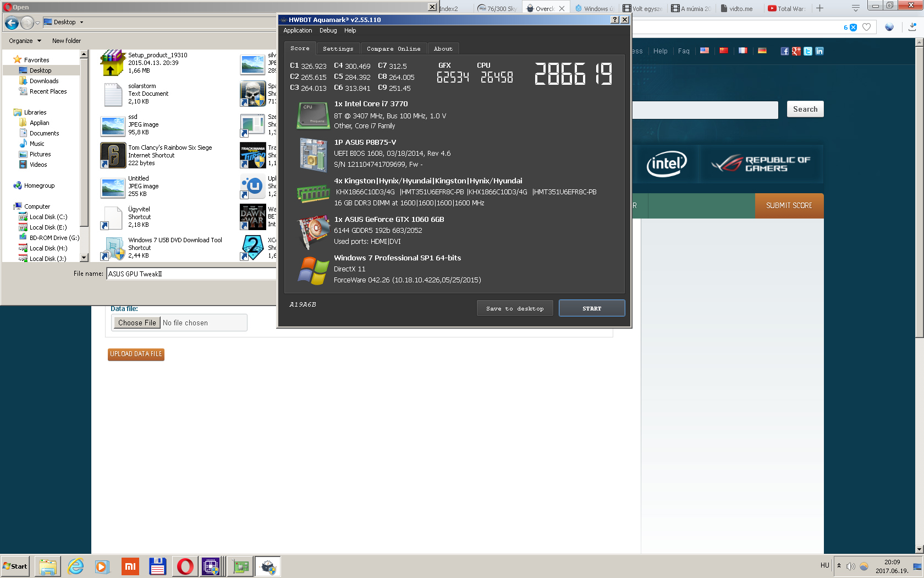
Task: Select the ssd JPEG image thumbnail
Action: click(x=113, y=126)
